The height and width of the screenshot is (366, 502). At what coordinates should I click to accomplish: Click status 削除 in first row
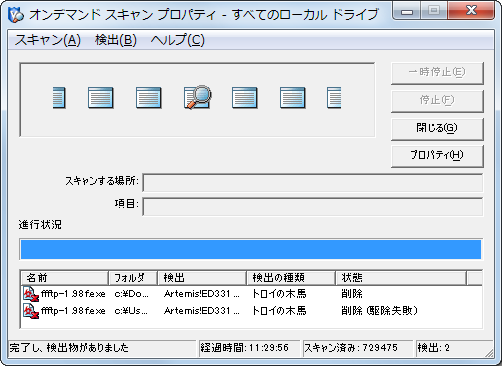352,294
